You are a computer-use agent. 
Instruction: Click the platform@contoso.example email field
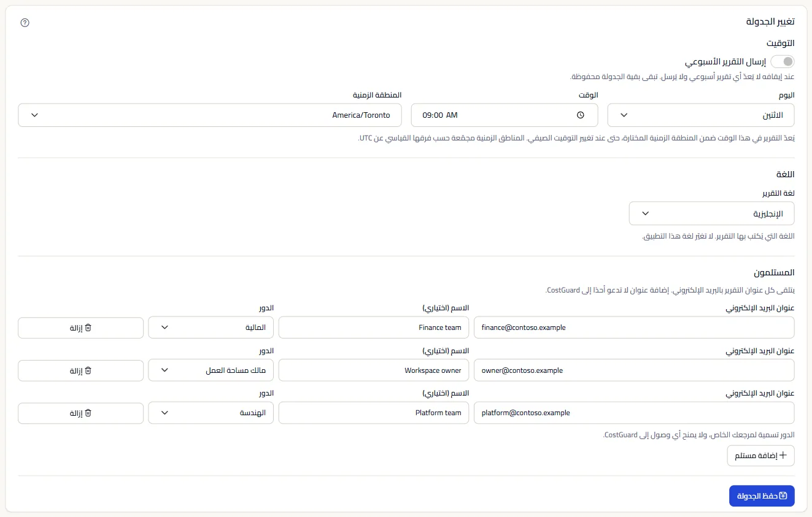pyautogui.click(x=635, y=413)
